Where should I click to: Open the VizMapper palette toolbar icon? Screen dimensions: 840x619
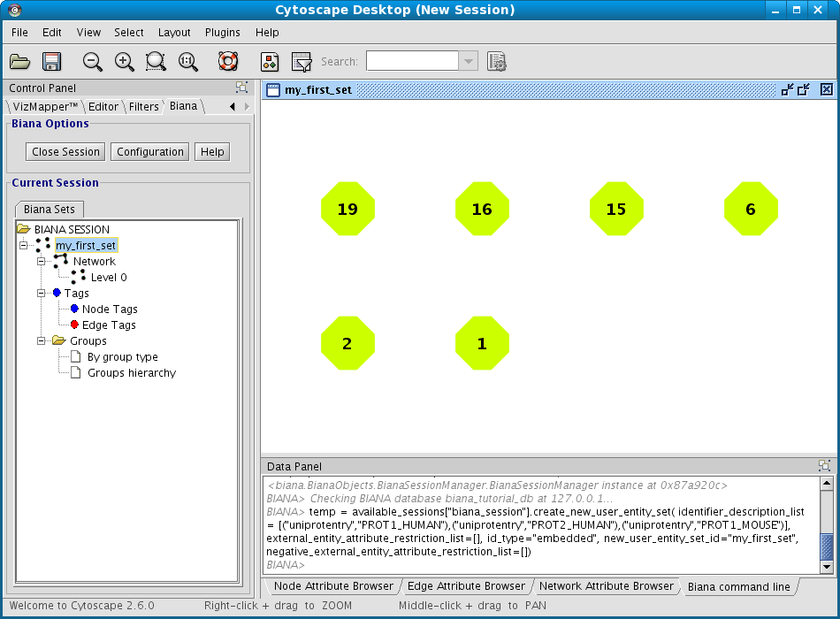click(270, 62)
